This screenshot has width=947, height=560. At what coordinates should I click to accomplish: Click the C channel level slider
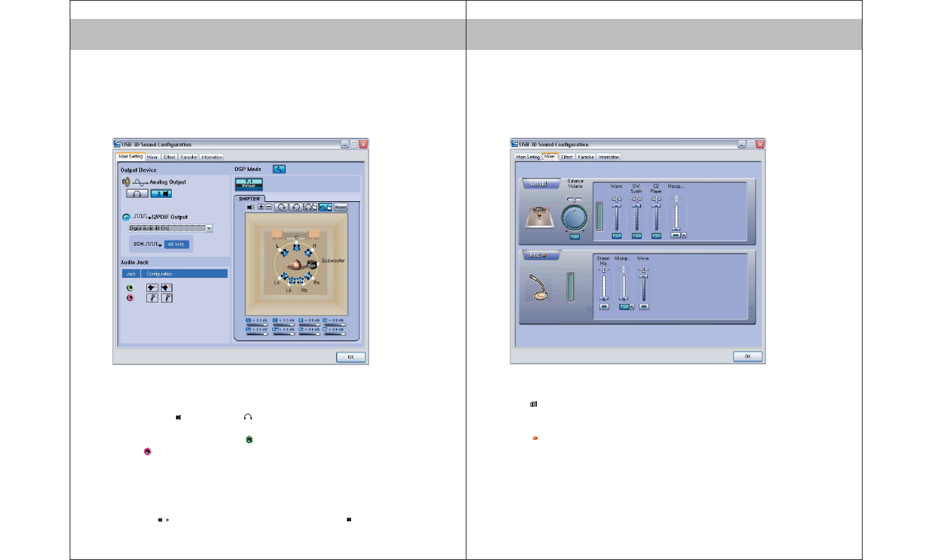point(284,325)
